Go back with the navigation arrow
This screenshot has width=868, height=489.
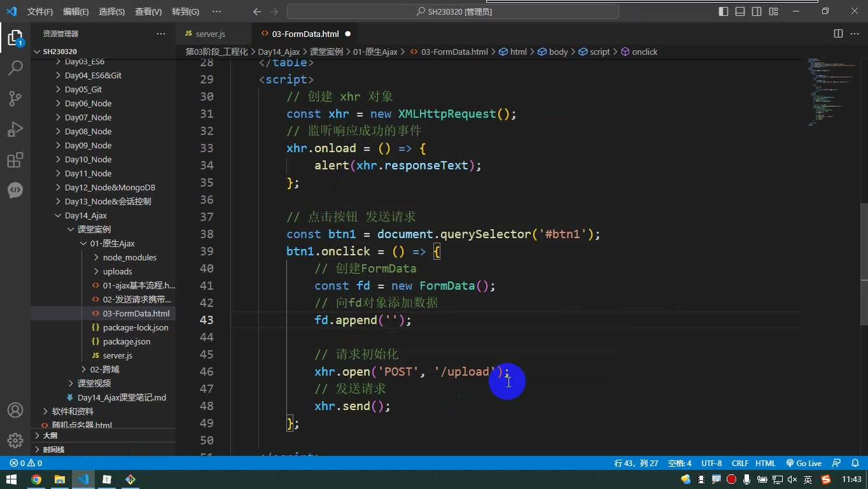pos(257,11)
